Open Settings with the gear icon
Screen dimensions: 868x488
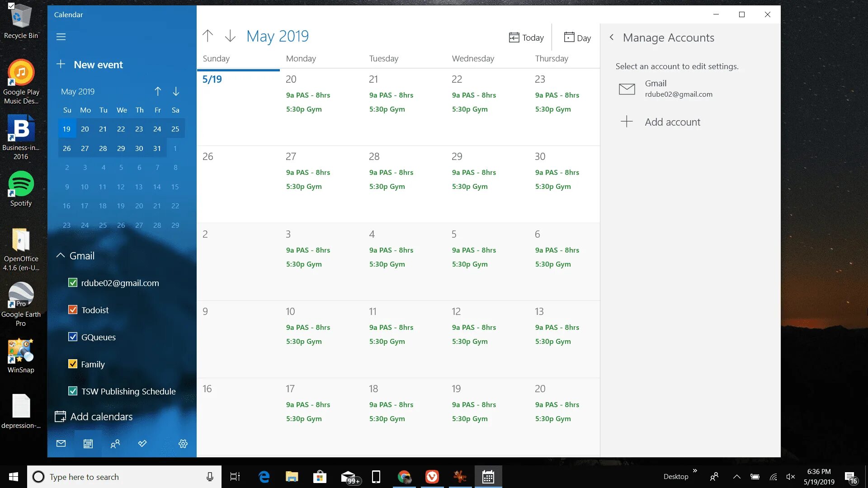(183, 444)
